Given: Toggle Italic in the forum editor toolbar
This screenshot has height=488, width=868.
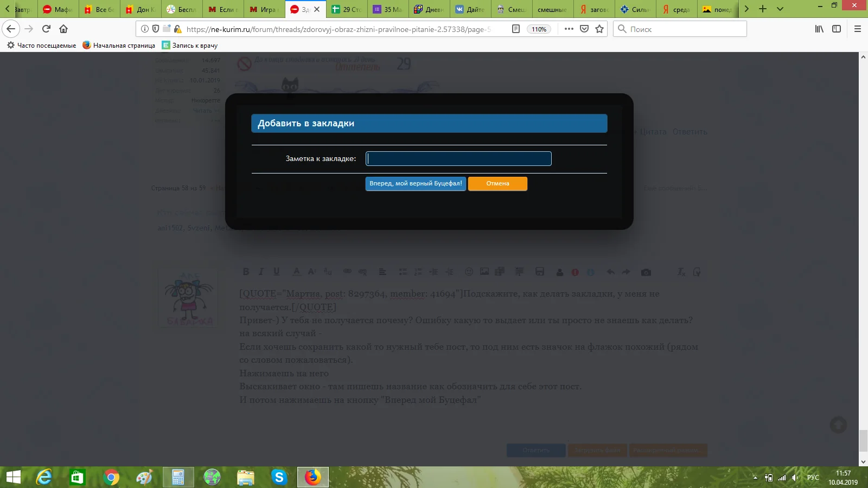Looking at the screenshot, I should pyautogui.click(x=261, y=272).
